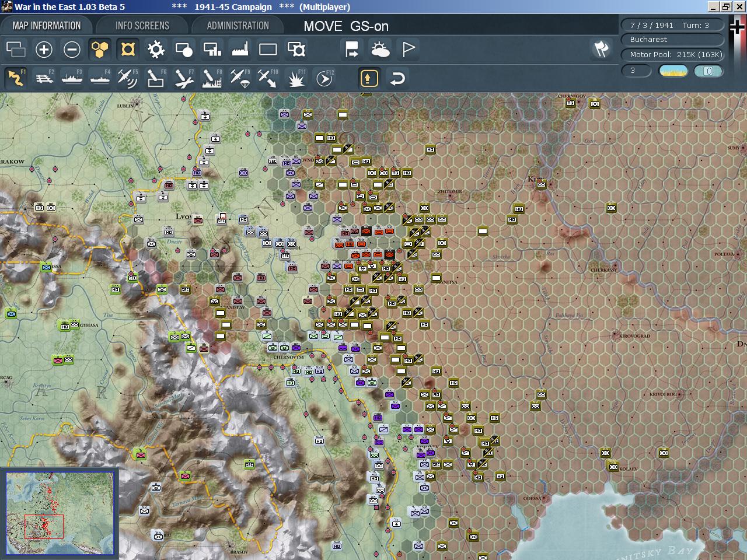Screen dimensions: 747x560
Task: Click the overlapping windows icon in toolbar
Action: click(16, 50)
